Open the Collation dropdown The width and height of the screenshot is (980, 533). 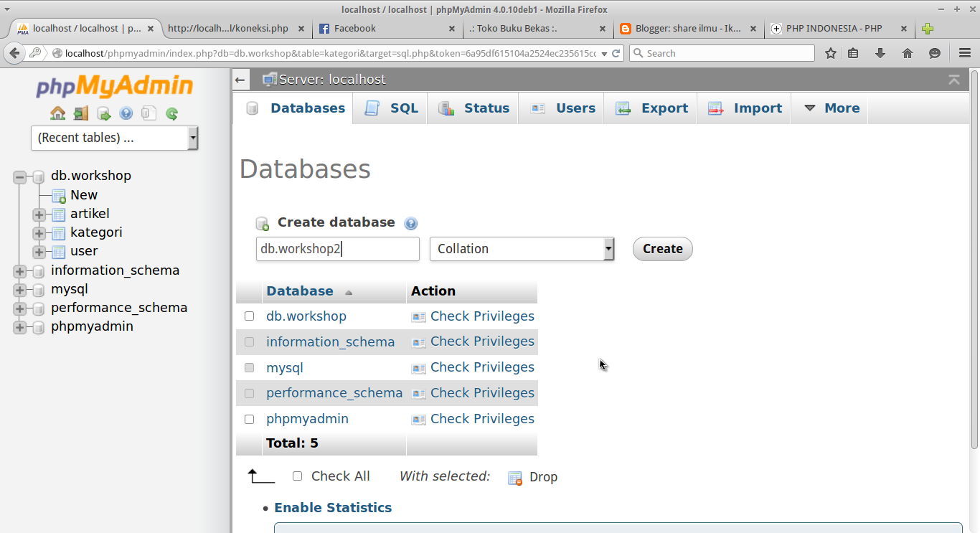click(522, 249)
